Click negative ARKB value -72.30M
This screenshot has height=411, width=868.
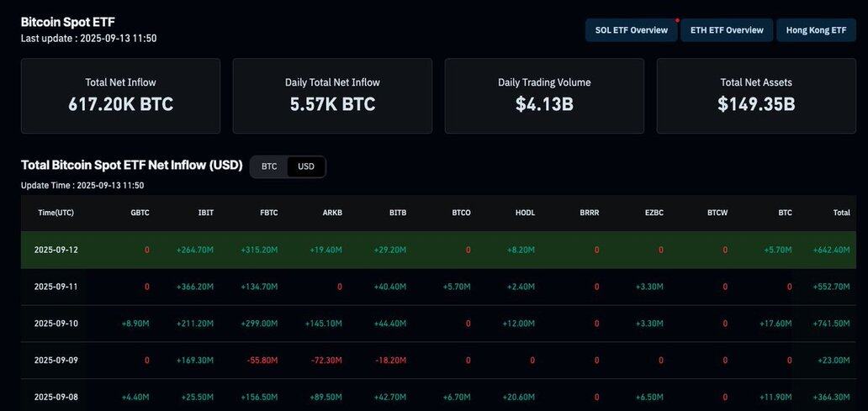pos(326,360)
